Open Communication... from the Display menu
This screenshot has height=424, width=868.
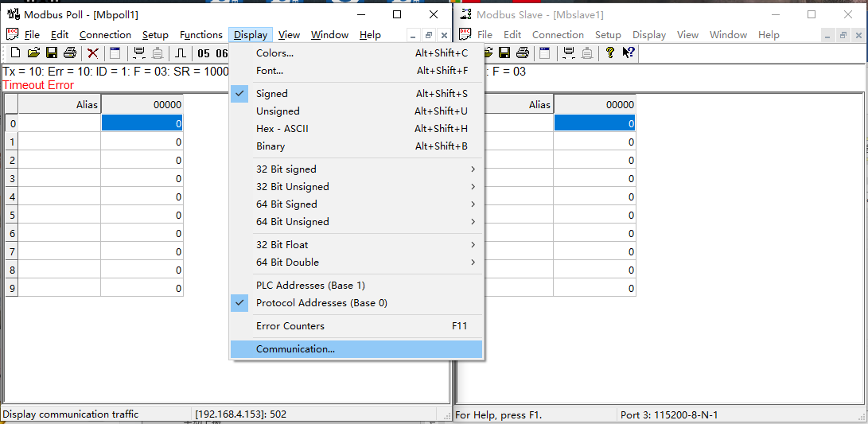(295, 349)
